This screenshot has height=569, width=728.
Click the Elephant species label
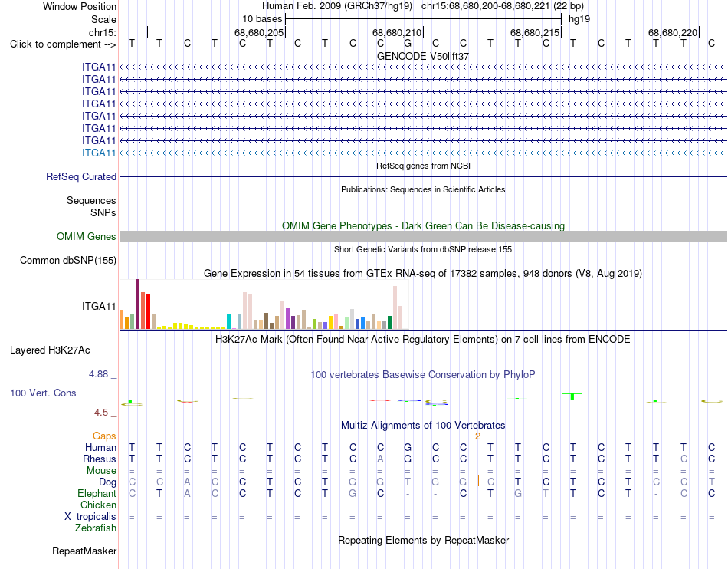pos(97,493)
